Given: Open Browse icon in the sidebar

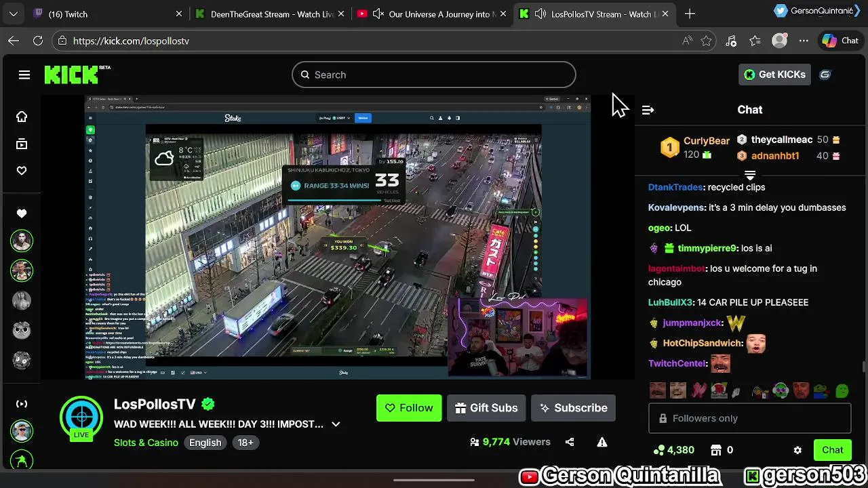Looking at the screenshot, I should (22, 144).
